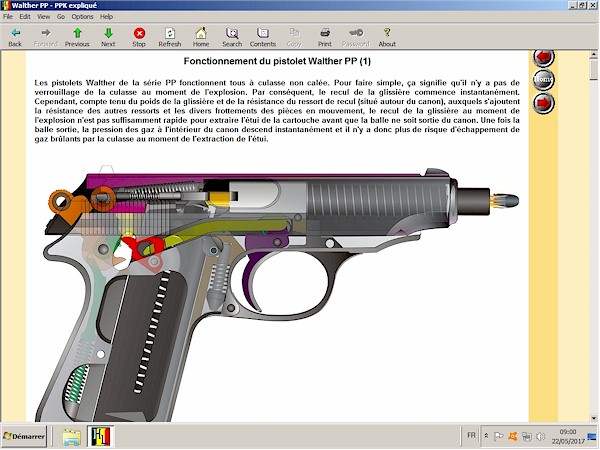Open the About dialog
Screen dimensions: 600x450
tap(387, 37)
